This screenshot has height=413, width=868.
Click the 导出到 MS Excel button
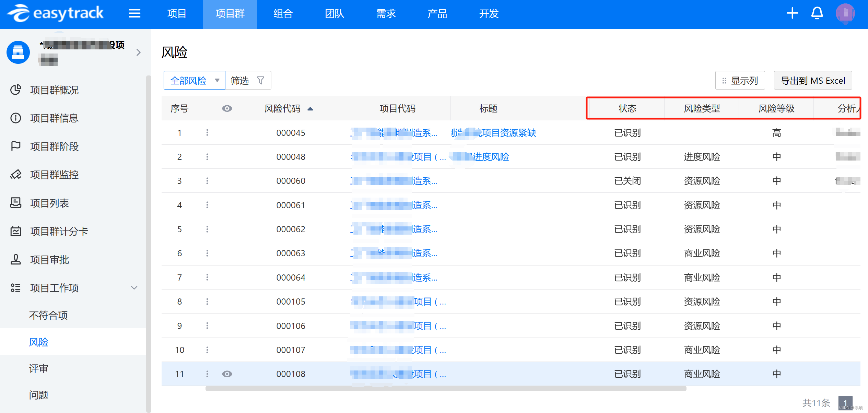(x=812, y=81)
